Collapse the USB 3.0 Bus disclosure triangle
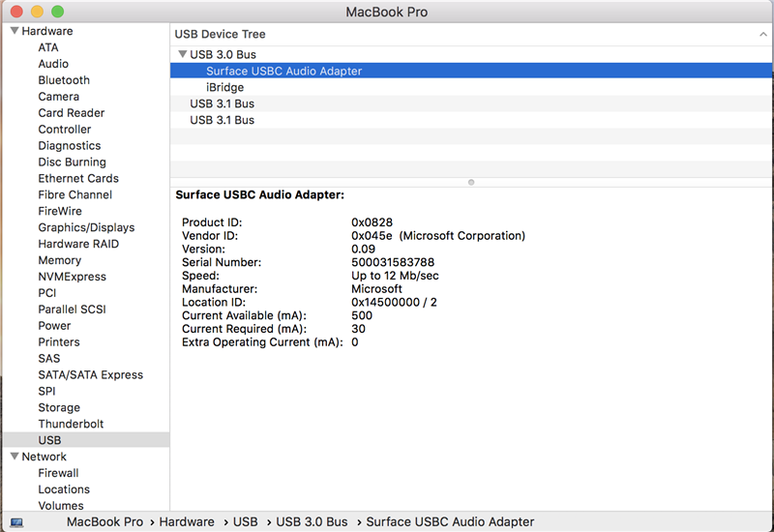The image size is (774, 532). (183, 54)
